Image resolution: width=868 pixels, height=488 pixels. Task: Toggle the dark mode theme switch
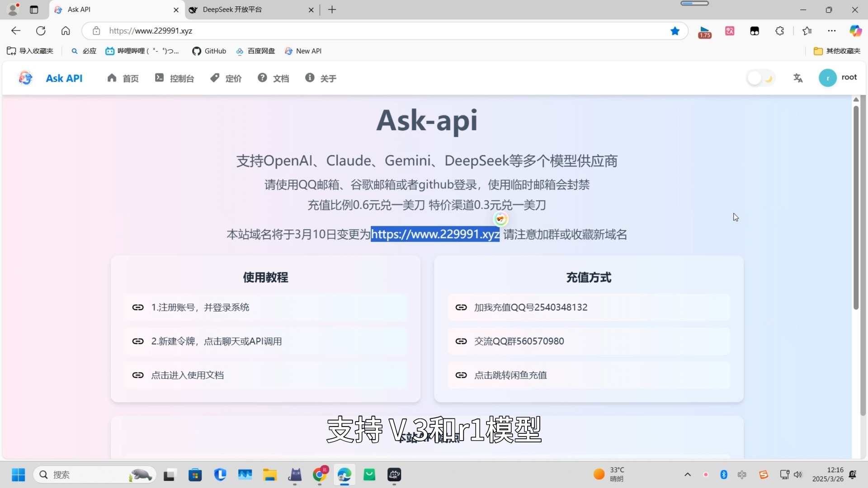click(760, 78)
